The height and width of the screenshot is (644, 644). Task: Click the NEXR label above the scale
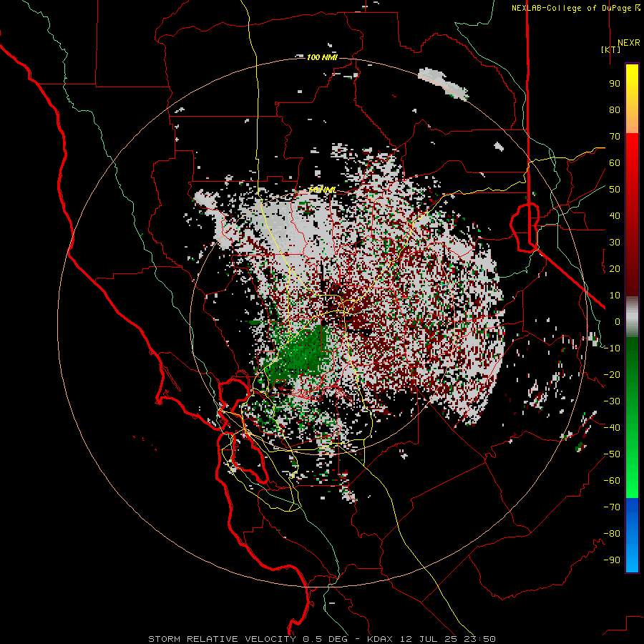point(629,43)
